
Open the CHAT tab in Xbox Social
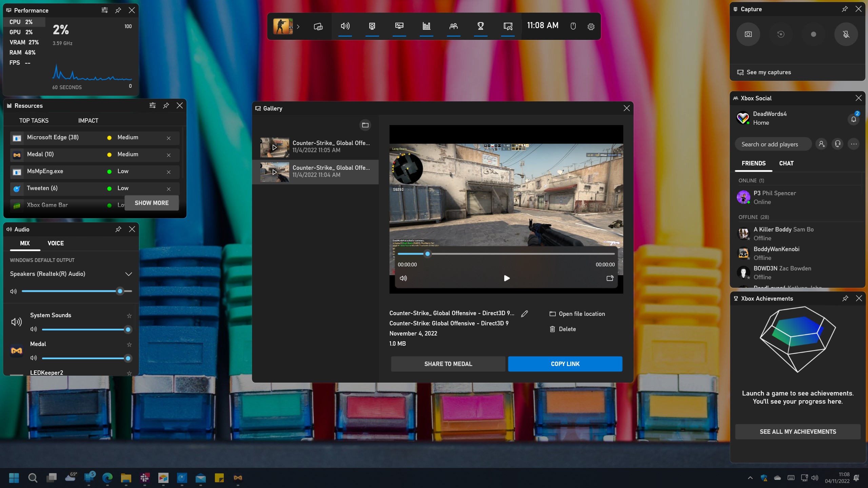[786, 163]
